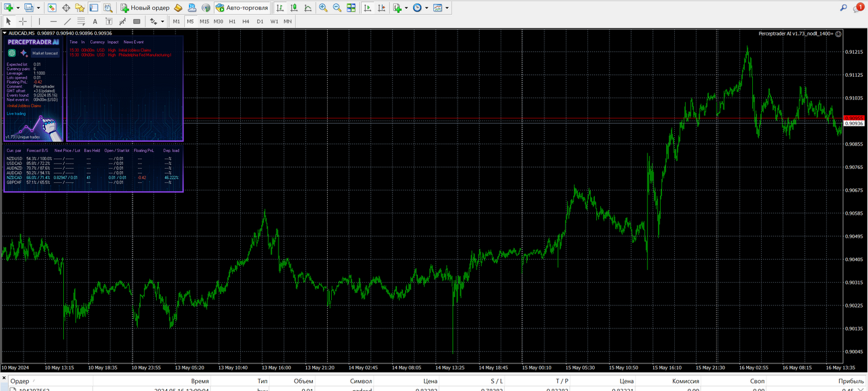The height and width of the screenshot is (391, 868).
Task: Expand the Profiles dropdown arrow
Action: tap(38, 8)
